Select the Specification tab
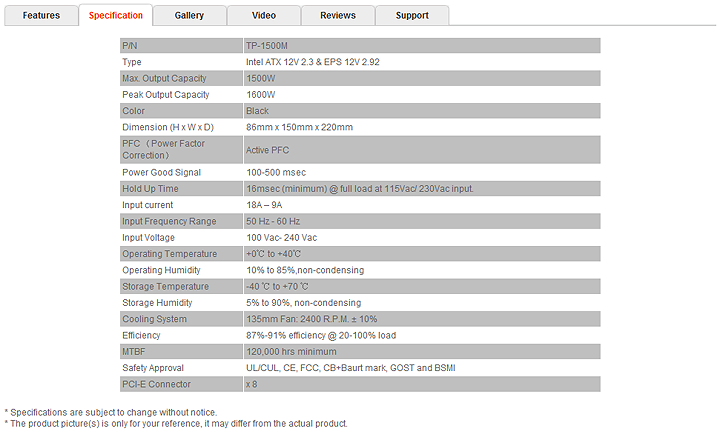The height and width of the screenshot is (437, 720). [x=115, y=15]
